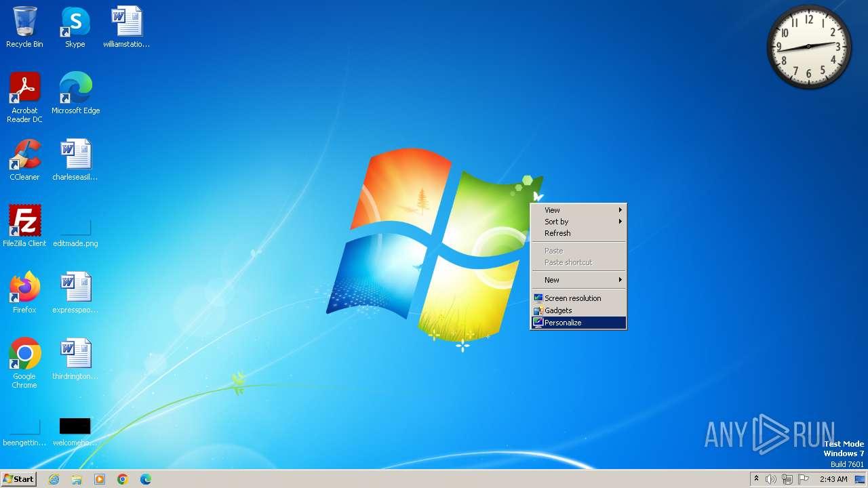Expand the Sort by submenu
This screenshot has height=488, width=868.
pyautogui.click(x=578, y=222)
